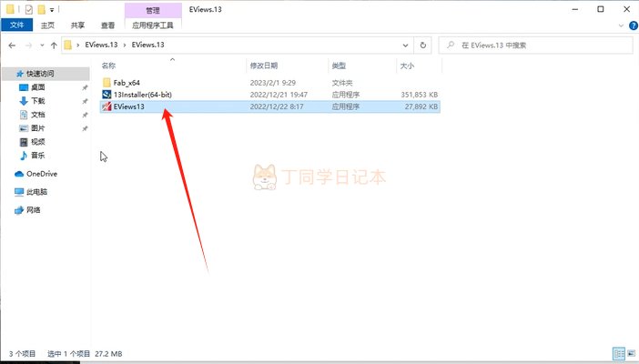Click size 351,853 KB
This screenshot has width=639, height=364.
pos(420,95)
